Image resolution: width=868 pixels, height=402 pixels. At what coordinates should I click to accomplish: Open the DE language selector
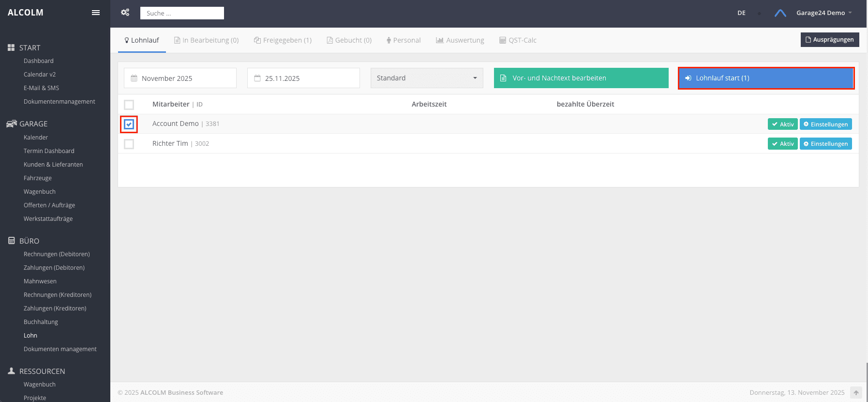(x=741, y=13)
